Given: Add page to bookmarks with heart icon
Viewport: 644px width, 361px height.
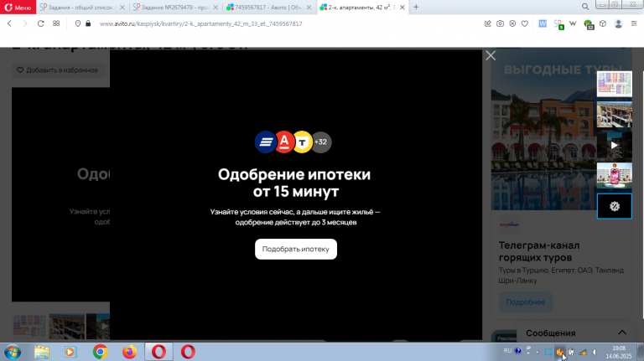Looking at the screenshot, I should (x=525, y=23).
